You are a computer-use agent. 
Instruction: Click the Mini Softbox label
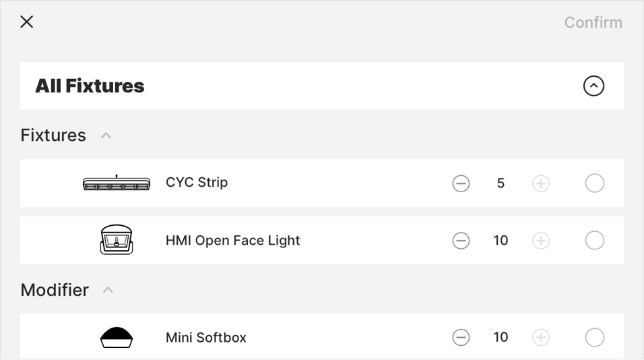pos(206,337)
